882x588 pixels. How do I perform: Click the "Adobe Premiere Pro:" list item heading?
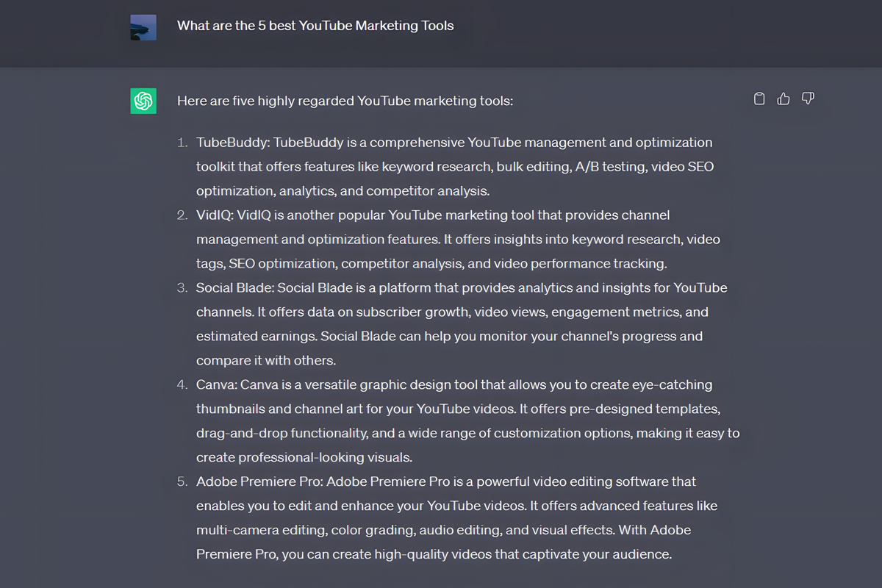click(260, 481)
